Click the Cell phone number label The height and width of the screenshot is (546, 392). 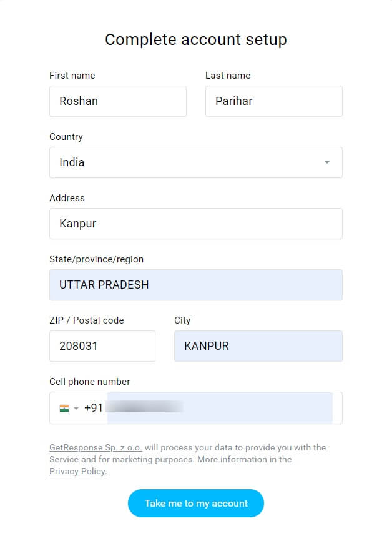point(90,382)
